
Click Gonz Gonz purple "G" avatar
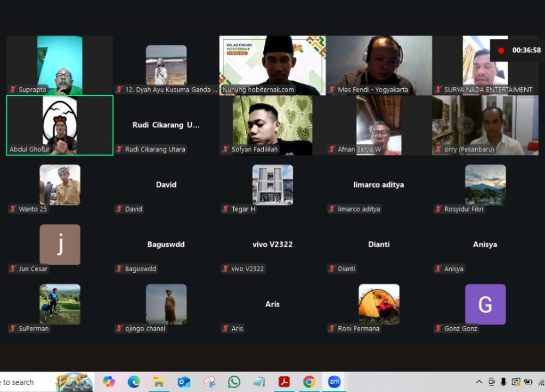click(x=485, y=304)
